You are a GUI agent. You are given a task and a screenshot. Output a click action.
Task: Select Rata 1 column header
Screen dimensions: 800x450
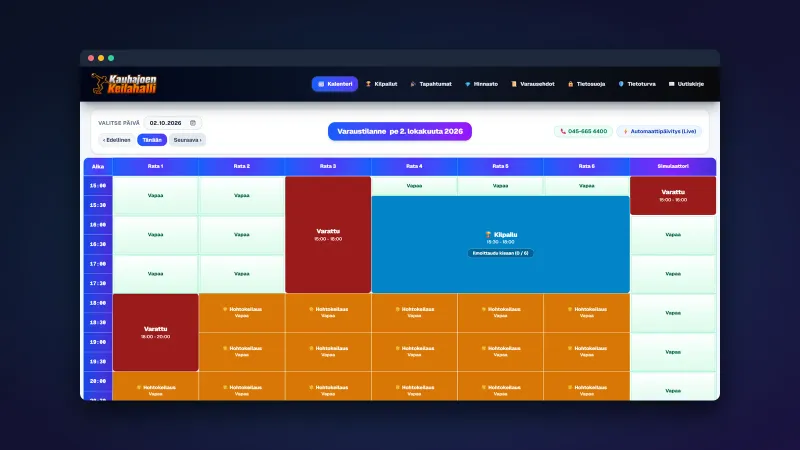click(156, 166)
